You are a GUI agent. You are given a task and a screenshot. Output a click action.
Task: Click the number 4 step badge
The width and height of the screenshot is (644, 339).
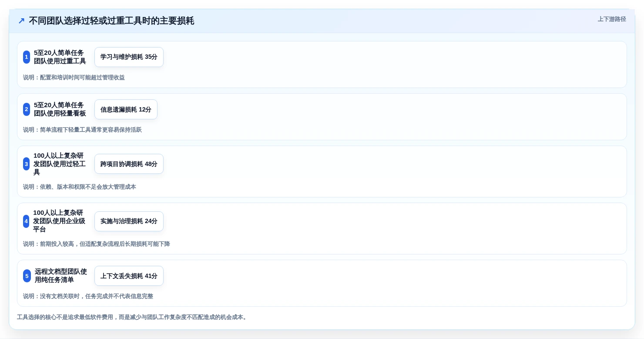(26, 221)
